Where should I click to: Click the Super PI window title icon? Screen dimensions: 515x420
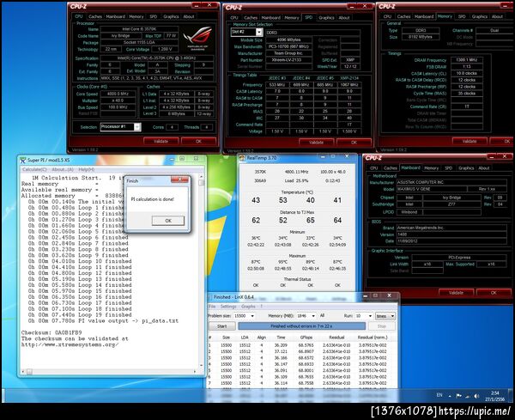[x=22, y=160]
